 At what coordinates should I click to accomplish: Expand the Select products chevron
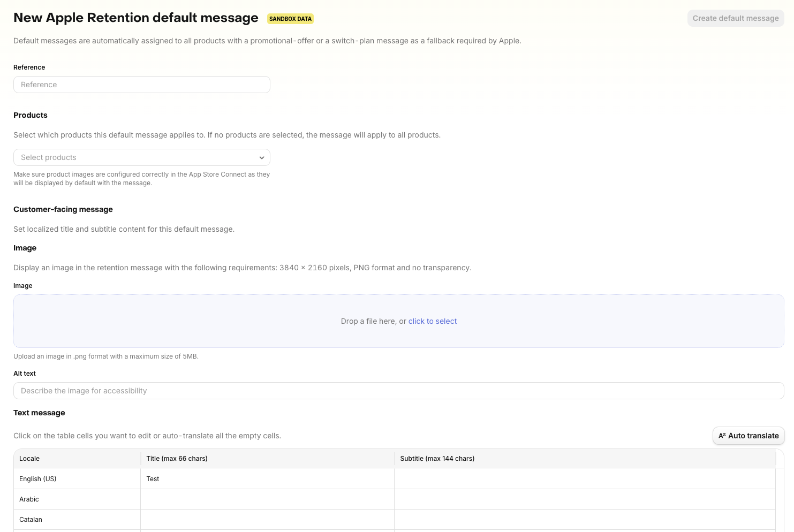[262, 157]
